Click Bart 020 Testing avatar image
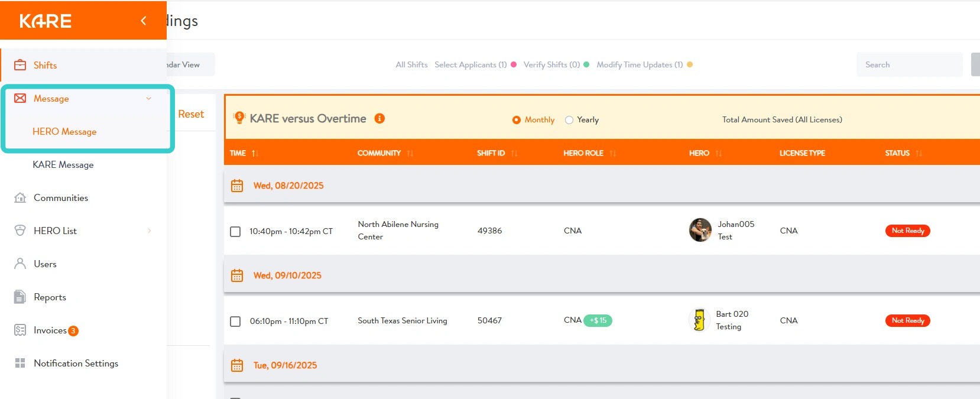Screen dimensions: 980x399 tap(700, 320)
